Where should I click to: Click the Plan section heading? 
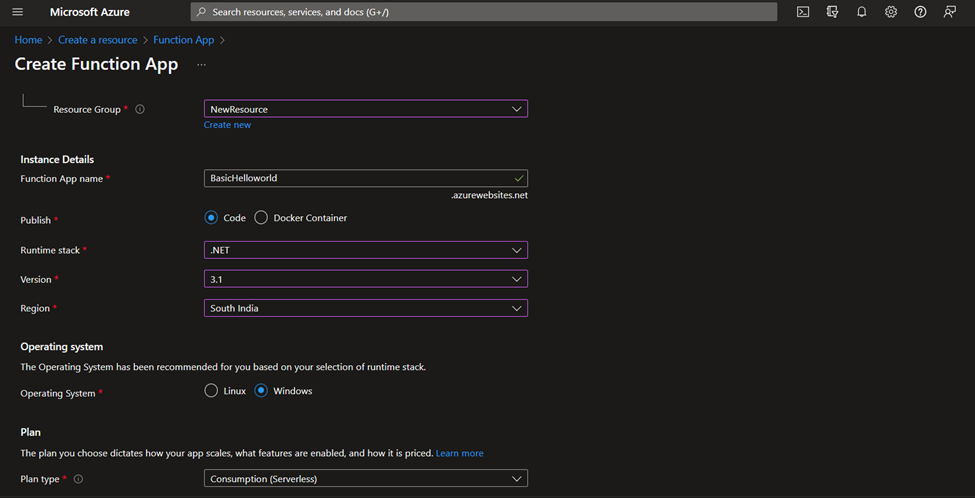click(x=30, y=432)
